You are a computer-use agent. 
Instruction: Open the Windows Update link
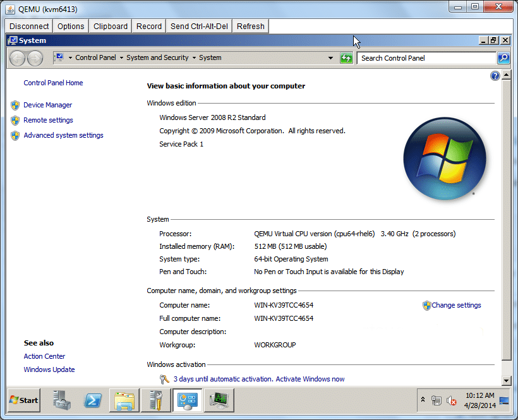49,369
